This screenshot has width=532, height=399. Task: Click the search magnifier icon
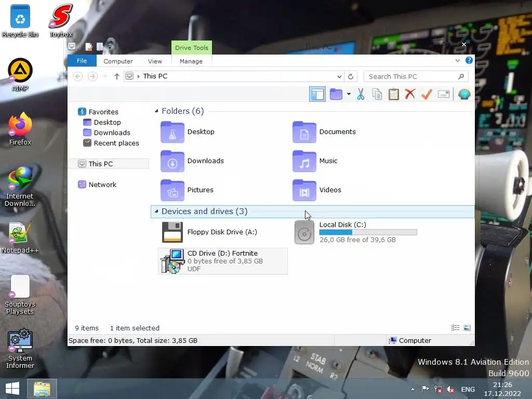(461, 76)
